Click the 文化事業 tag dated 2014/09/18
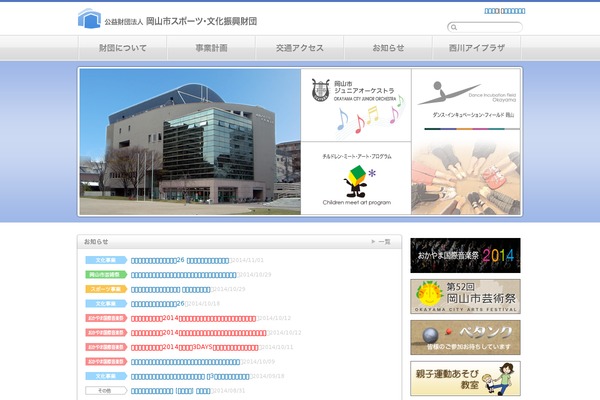 click(106, 377)
